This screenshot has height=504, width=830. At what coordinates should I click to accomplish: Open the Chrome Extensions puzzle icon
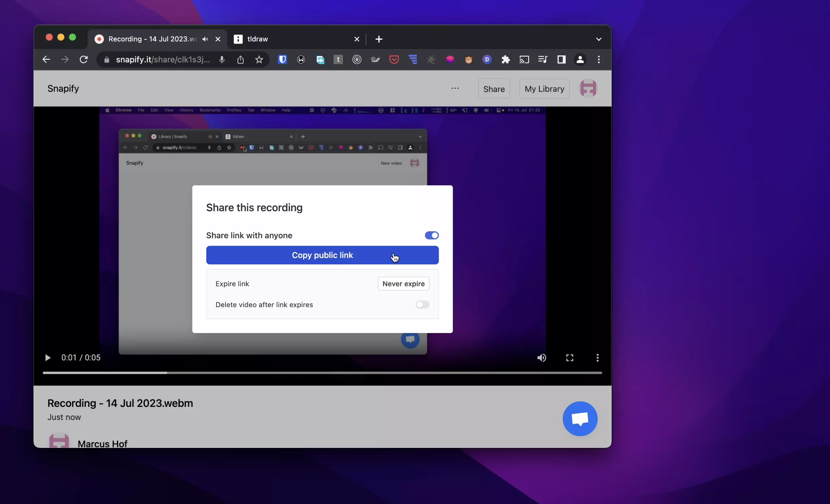point(505,60)
